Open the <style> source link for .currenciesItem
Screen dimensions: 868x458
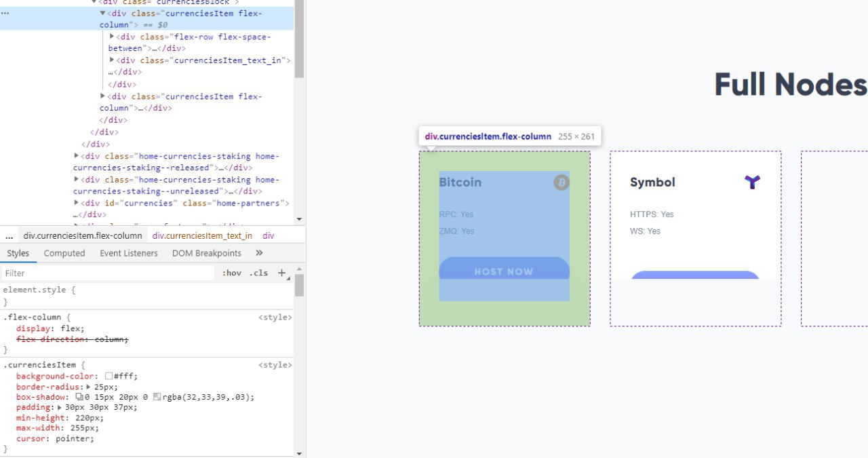(275, 364)
